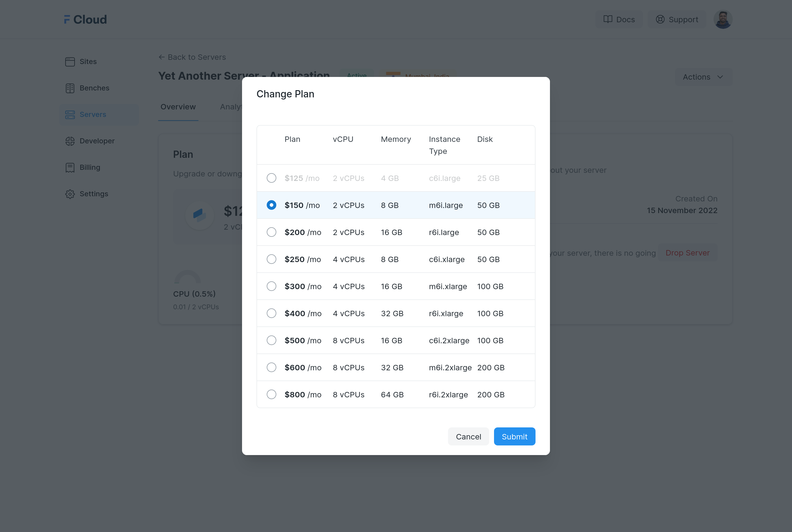Select the $500 /mo plan radio button
792x532 pixels.
[272, 340]
